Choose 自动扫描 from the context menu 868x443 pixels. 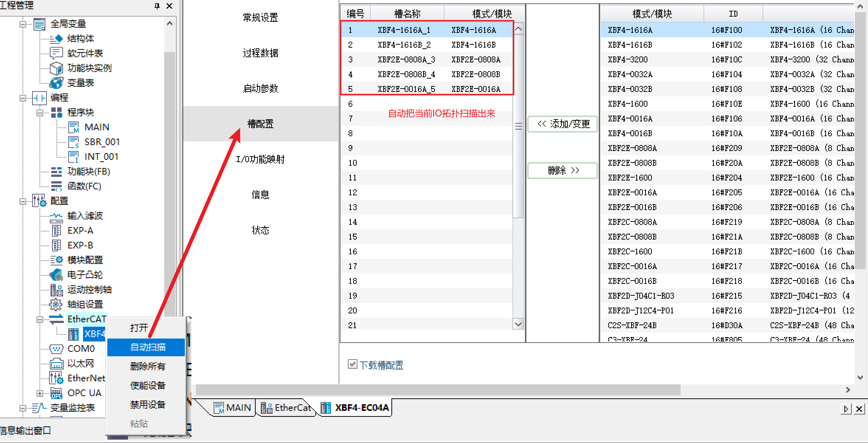click(148, 347)
